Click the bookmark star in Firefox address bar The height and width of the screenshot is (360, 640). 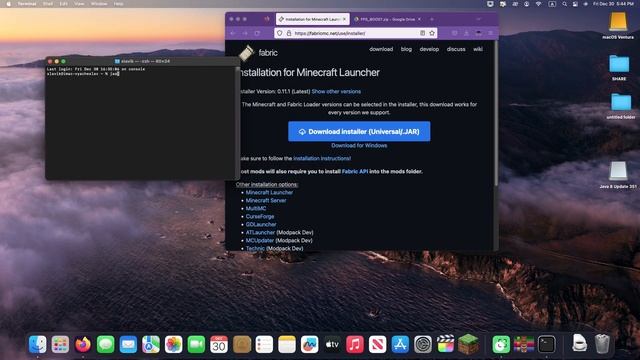coord(432,33)
